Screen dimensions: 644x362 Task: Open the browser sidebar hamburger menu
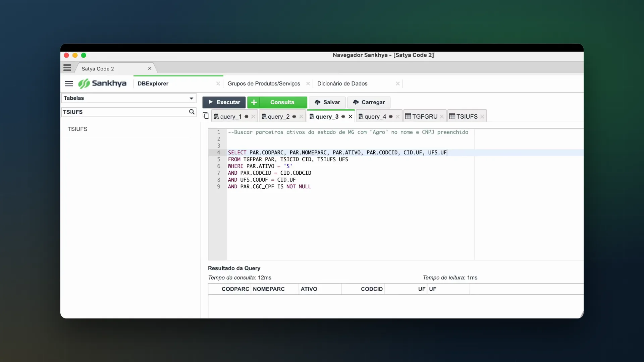click(x=67, y=68)
